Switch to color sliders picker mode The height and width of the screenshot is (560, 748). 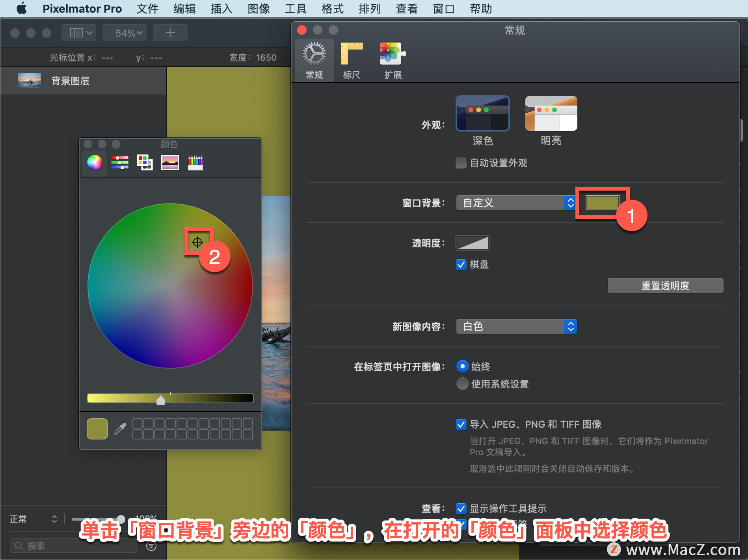click(120, 162)
